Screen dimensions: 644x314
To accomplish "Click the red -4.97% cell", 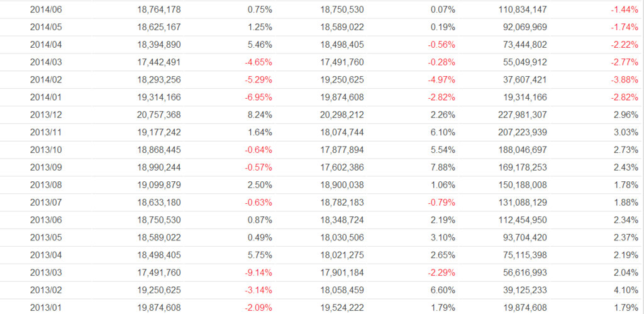I will 441,80.
